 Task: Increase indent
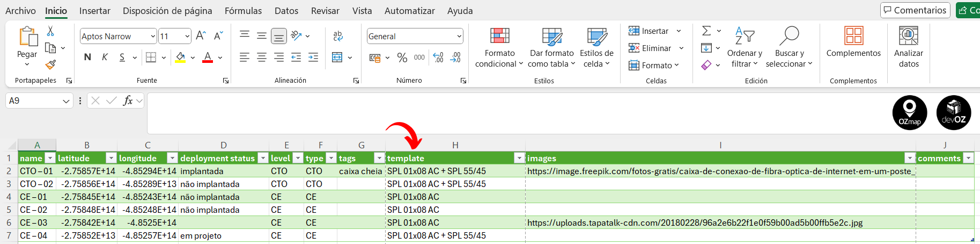click(x=313, y=57)
